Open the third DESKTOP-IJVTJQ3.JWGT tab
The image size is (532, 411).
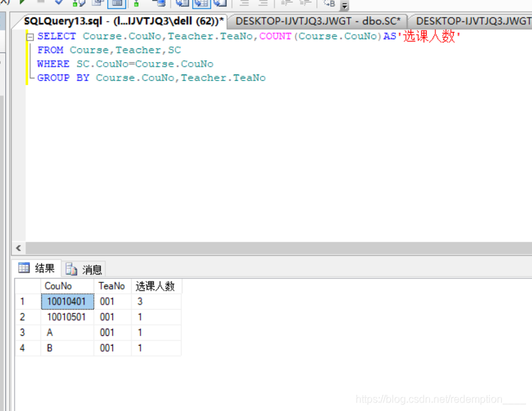pyautogui.click(x=473, y=21)
